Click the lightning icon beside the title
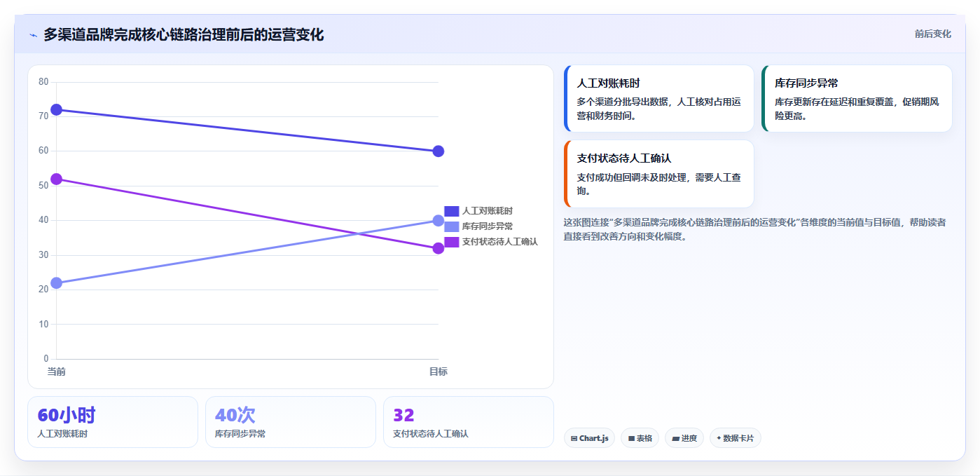 [33, 35]
